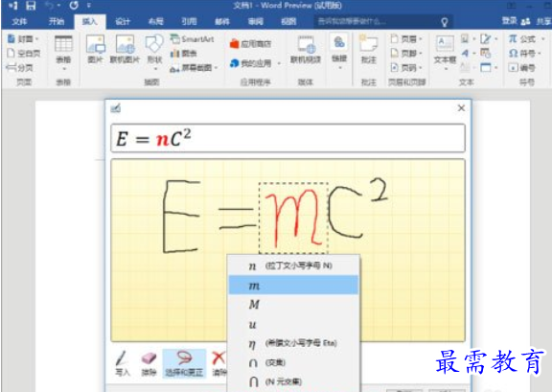Open the 表格 (Table) insert menu
Image resolution: width=552 pixels, height=392 pixels.
click(63, 52)
